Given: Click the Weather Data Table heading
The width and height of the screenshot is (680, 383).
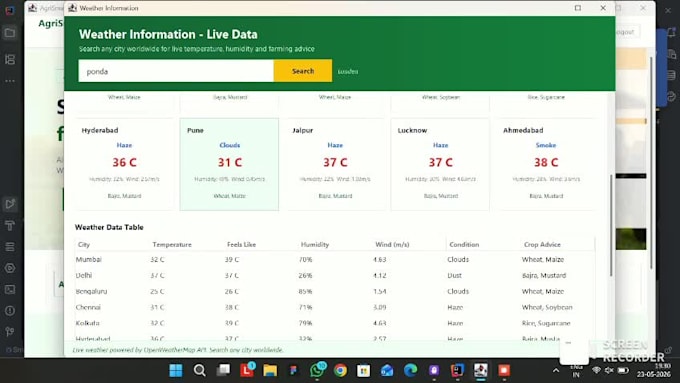Looking at the screenshot, I should coord(109,227).
